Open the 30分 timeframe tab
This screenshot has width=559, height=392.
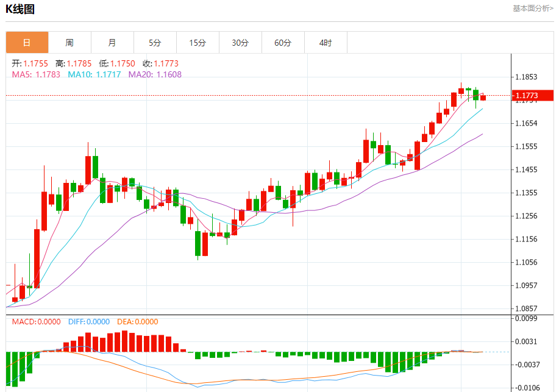[240, 43]
